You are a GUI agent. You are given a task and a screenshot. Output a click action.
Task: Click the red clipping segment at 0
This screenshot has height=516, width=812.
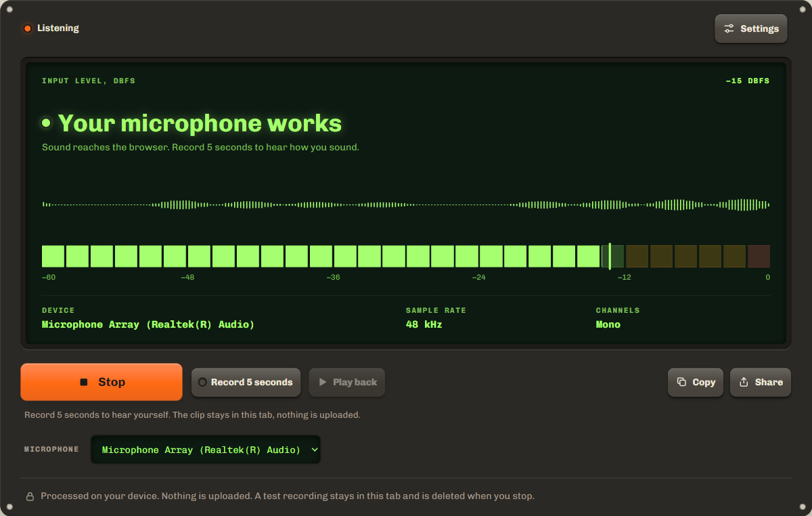point(759,256)
